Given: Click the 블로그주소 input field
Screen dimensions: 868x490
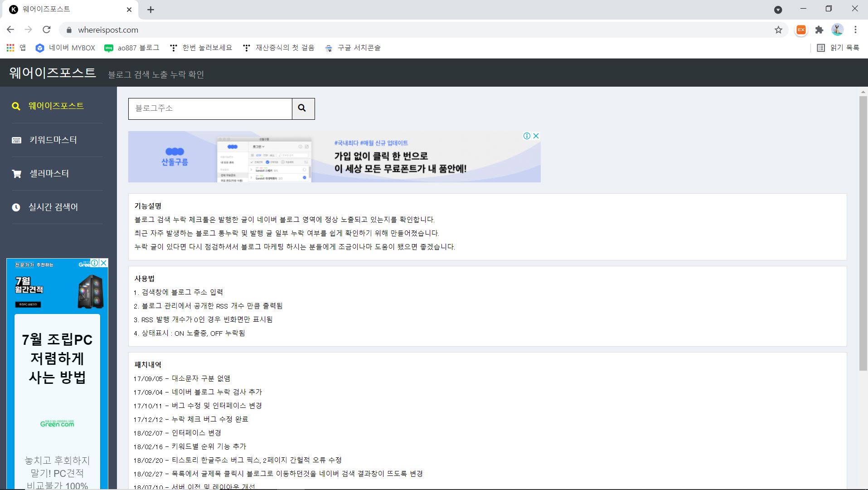Looking at the screenshot, I should pyautogui.click(x=210, y=109).
